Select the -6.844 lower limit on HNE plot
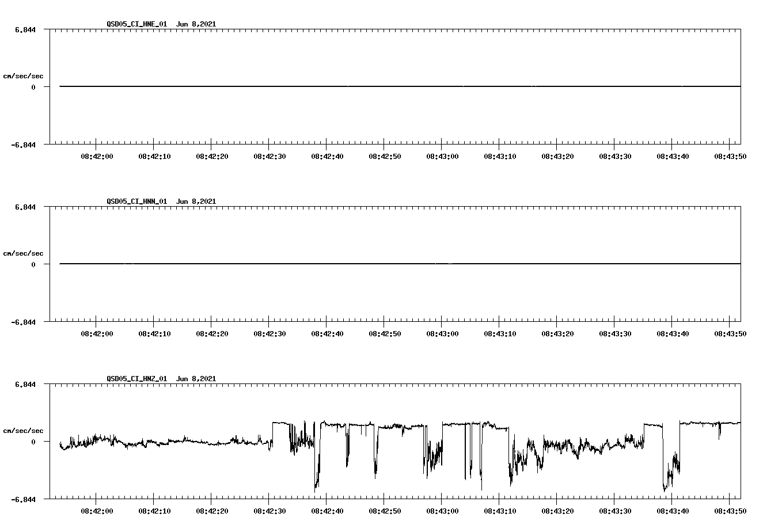Image resolution: width=782 pixels, height=532 pixels. click(x=24, y=145)
